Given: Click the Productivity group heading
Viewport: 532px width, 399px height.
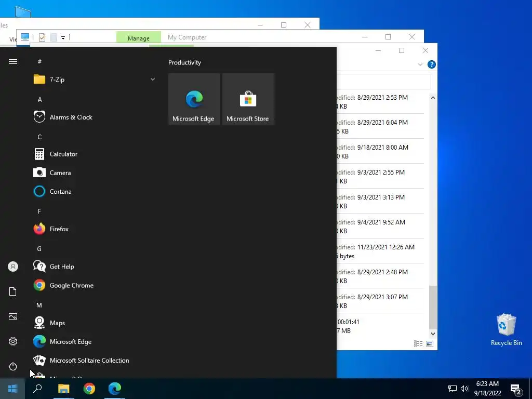Looking at the screenshot, I should 184,62.
